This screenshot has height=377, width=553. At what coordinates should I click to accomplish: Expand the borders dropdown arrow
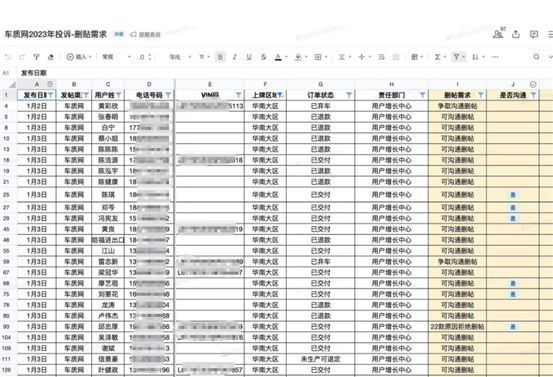tap(326, 57)
